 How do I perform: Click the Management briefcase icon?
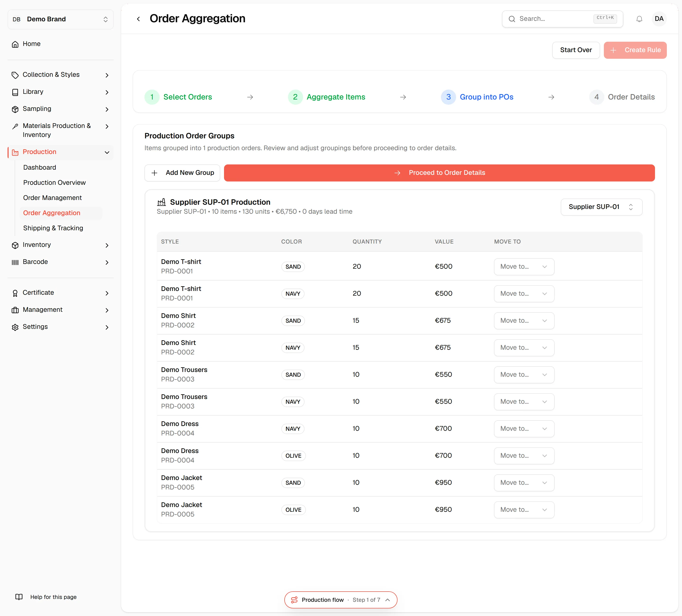coord(15,310)
